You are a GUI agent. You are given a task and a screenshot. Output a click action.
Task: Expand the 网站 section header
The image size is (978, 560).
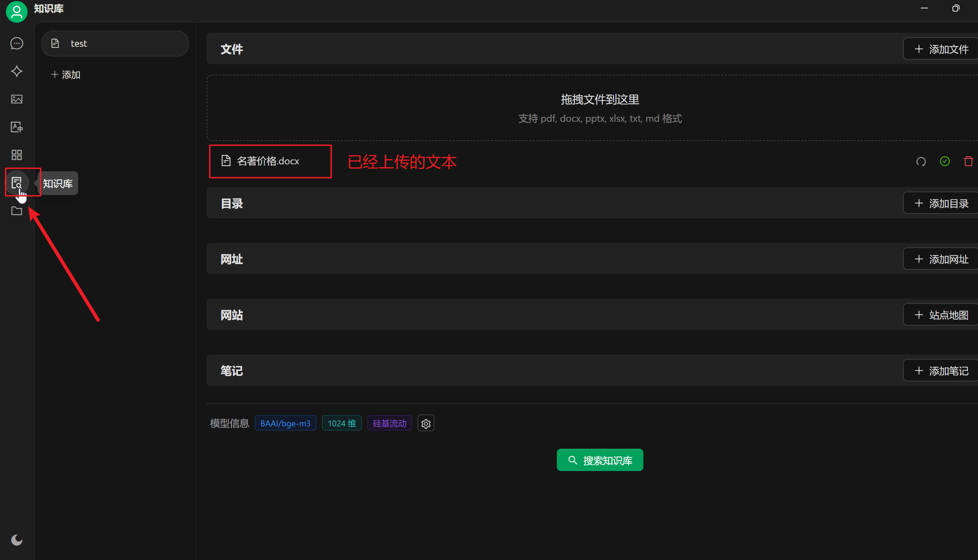(x=592, y=315)
